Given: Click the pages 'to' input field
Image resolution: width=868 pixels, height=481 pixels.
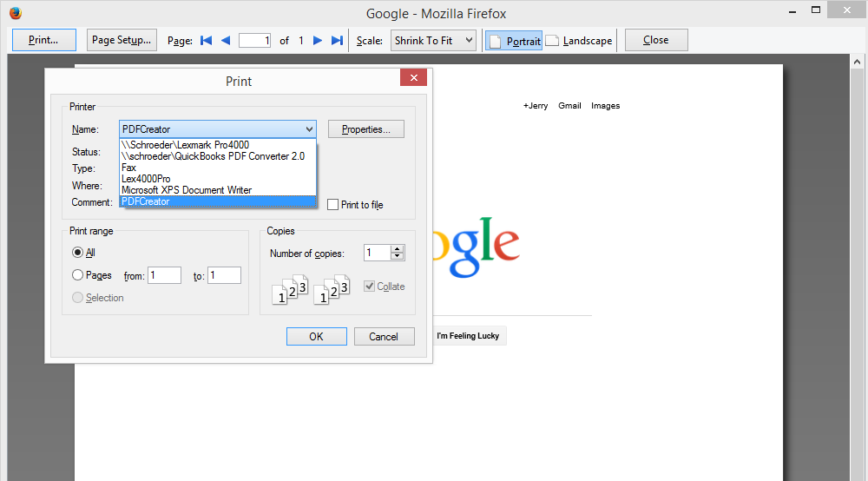Looking at the screenshot, I should pyautogui.click(x=224, y=275).
